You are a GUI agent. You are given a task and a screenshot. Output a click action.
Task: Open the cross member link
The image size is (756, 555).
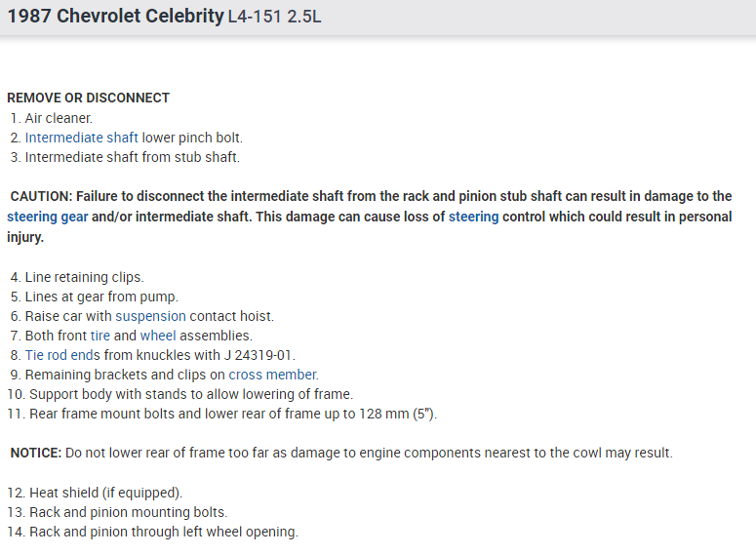pyautogui.click(x=272, y=375)
